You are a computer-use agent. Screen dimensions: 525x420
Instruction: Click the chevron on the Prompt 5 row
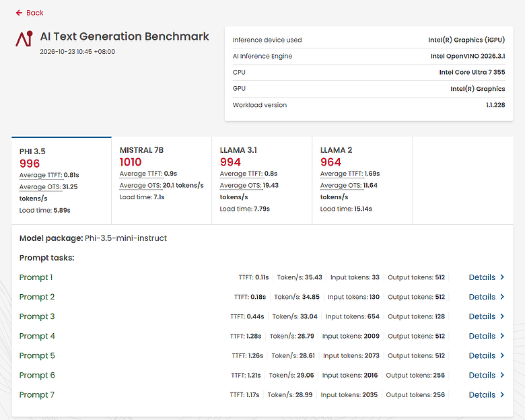point(502,355)
